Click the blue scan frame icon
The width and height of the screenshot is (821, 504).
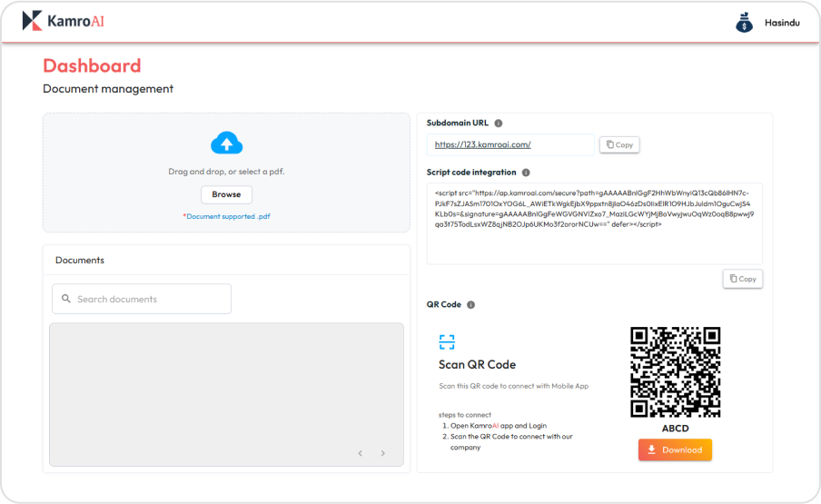447,342
